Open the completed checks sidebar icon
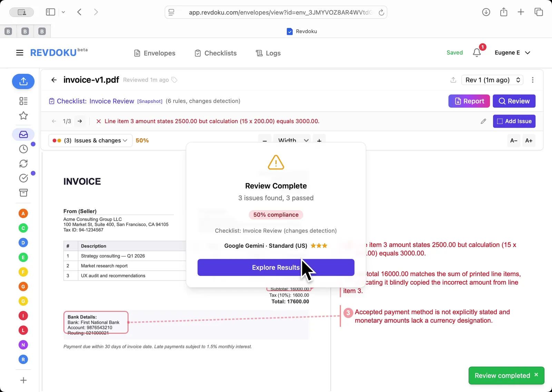The image size is (552, 392). [x=23, y=178]
